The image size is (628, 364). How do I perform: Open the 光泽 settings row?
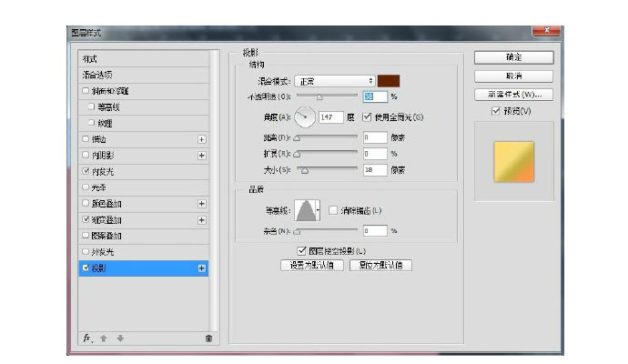coord(144,187)
